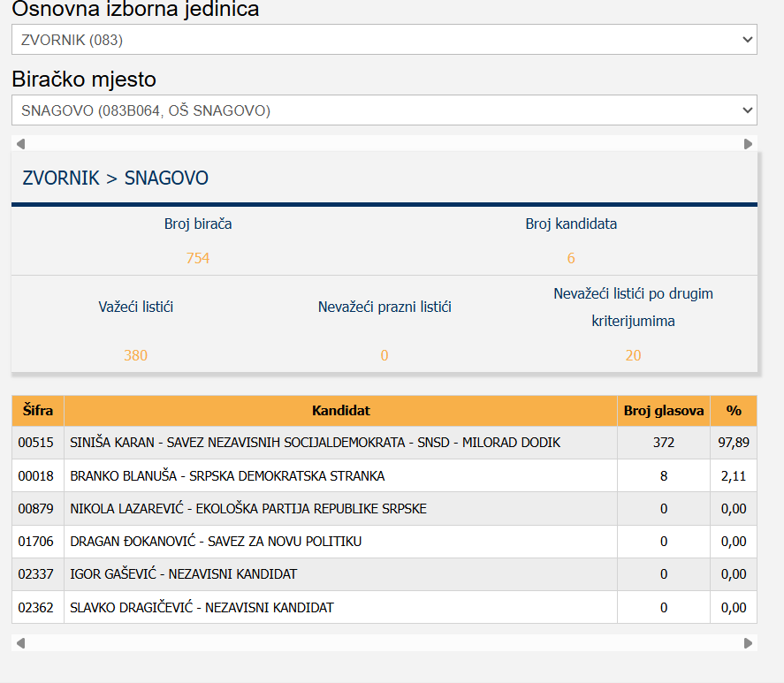
Task: Open the ZVORNIK (083) electoral unit dropdown
Action: coord(384,40)
